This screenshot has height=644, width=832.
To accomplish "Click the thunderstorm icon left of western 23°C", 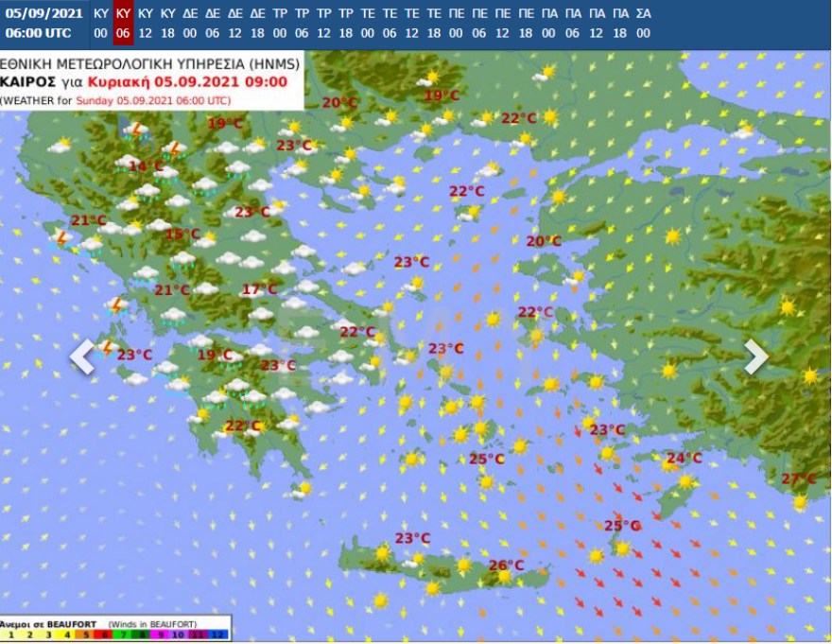I will click(x=108, y=348).
